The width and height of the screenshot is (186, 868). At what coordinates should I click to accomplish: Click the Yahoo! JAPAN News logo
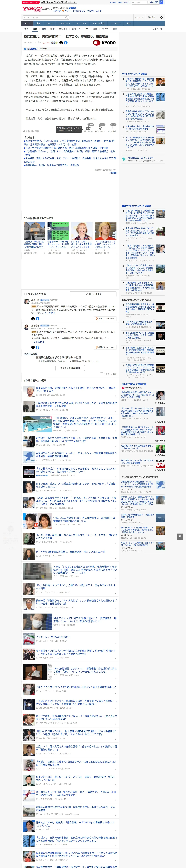coord(37,9)
